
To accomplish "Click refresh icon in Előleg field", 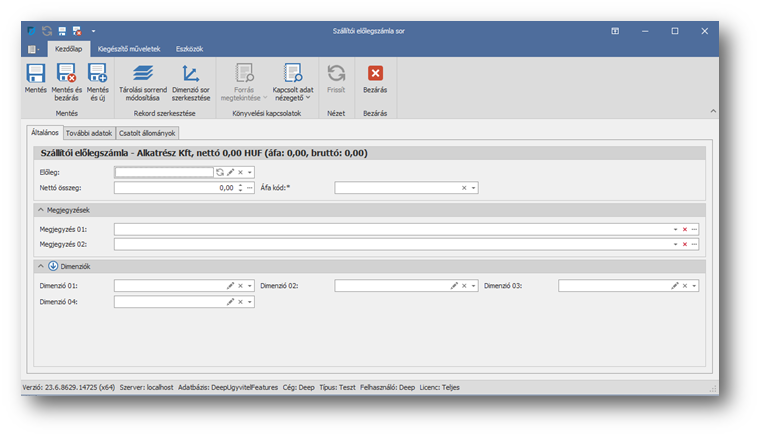I will pos(220,172).
